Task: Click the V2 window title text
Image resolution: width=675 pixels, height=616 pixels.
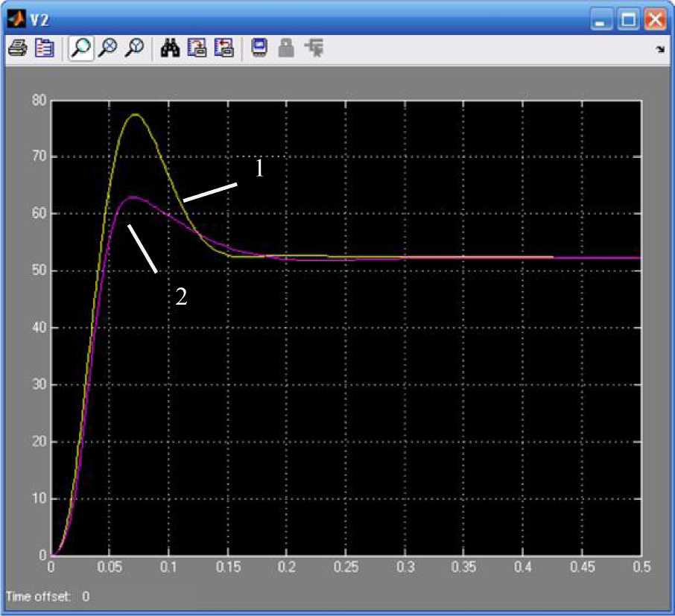Action: point(39,20)
